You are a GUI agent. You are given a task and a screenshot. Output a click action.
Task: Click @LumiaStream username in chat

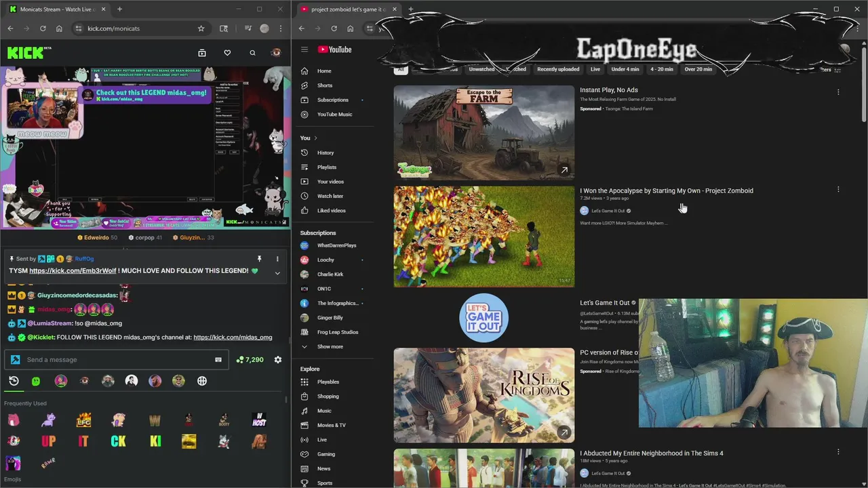pos(51,323)
